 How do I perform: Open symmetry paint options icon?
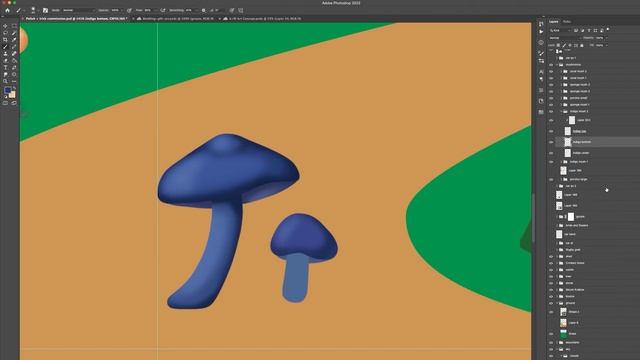coord(241,10)
